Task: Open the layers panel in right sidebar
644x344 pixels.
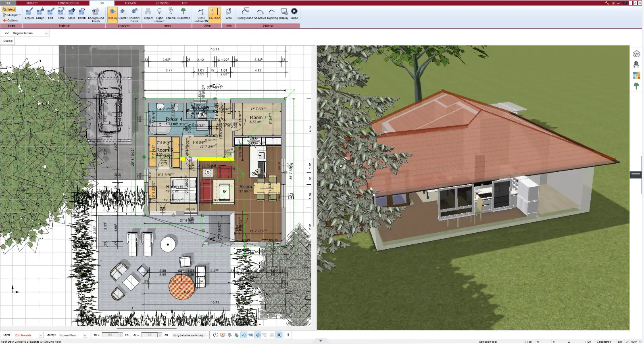Action: coord(636,54)
